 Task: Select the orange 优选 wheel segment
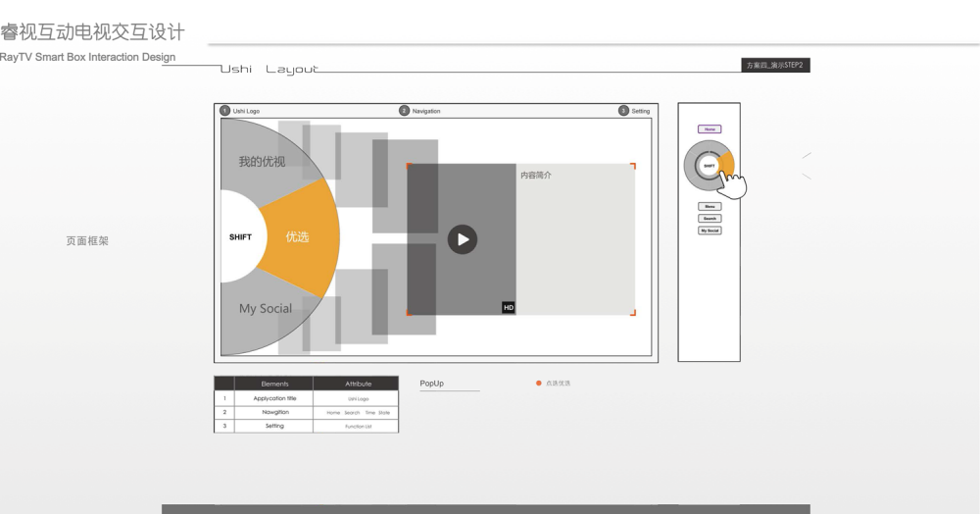(298, 237)
